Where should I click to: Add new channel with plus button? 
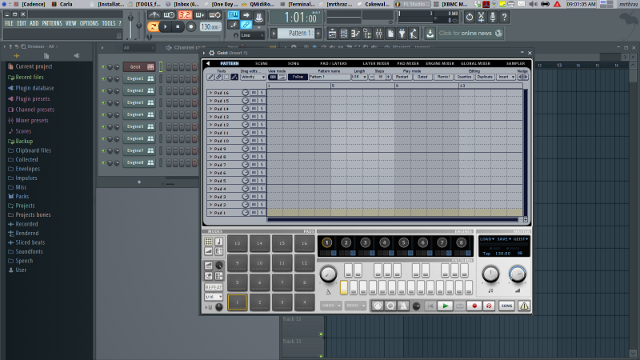pos(139,182)
